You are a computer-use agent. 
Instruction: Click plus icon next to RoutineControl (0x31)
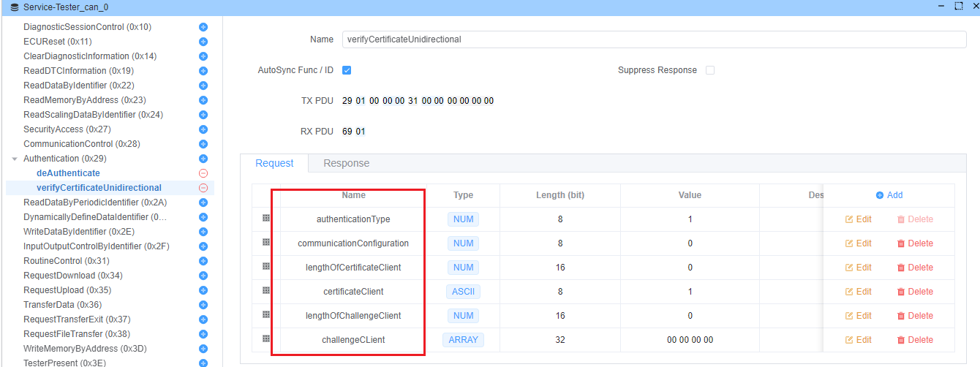[x=203, y=261]
